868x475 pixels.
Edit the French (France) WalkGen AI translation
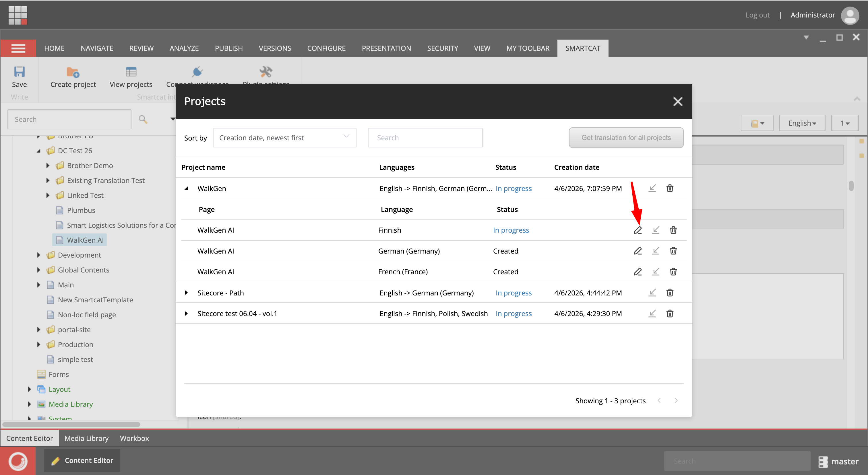point(638,272)
